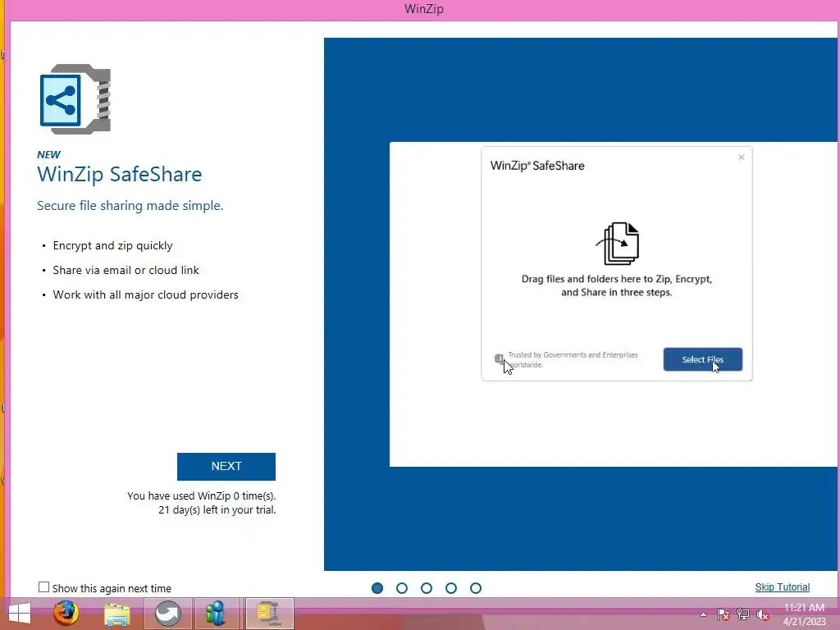The height and width of the screenshot is (630, 840).
Task: Click the muted volume tray icon
Action: 762,615
